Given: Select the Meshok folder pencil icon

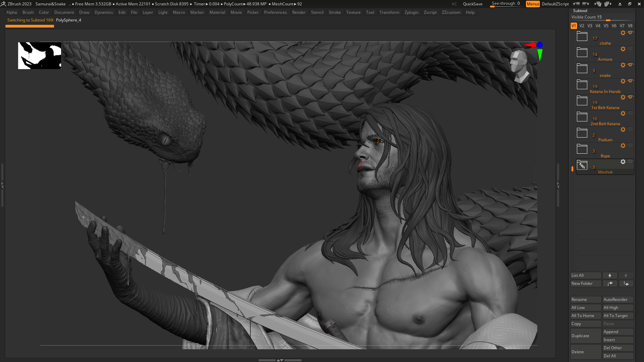Looking at the screenshot, I should pos(582,165).
